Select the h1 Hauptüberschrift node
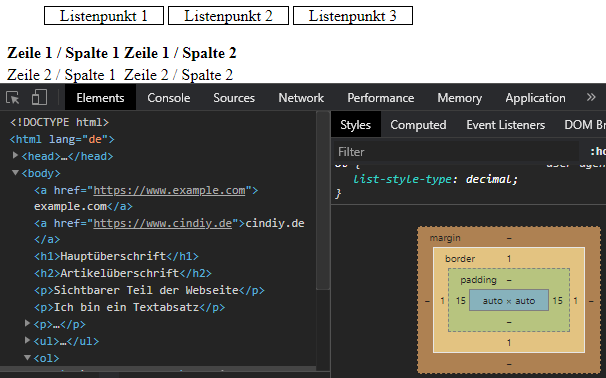 point(116,256)
